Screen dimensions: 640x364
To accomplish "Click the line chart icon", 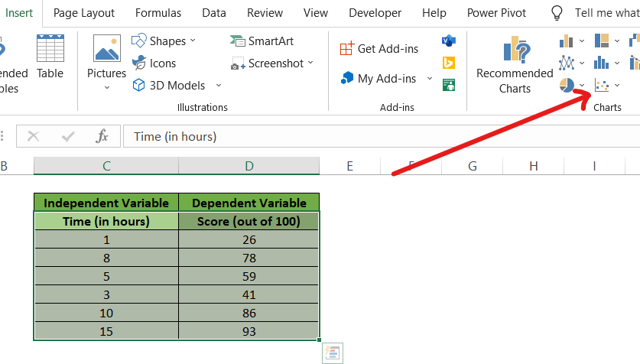I will click(567, 63).
